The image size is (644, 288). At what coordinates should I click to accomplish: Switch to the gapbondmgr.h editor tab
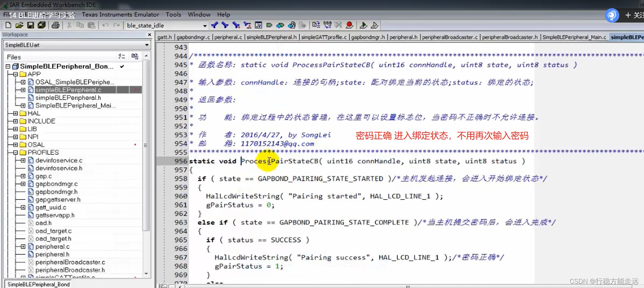coord(368,37)
